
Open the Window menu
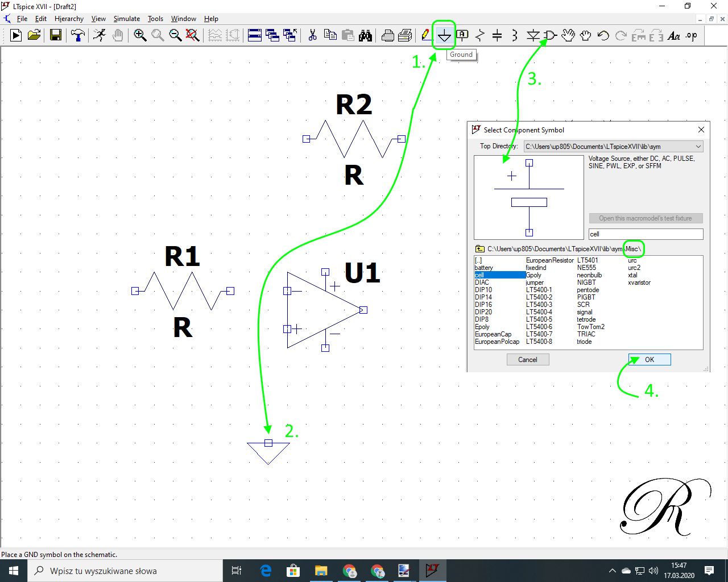pos(183,19)
